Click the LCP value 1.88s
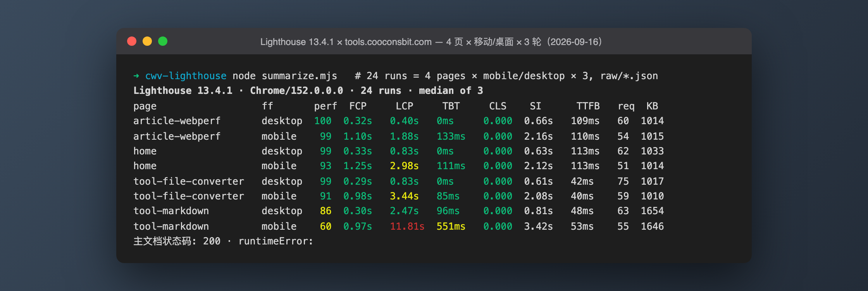 [x=404, y=136]
